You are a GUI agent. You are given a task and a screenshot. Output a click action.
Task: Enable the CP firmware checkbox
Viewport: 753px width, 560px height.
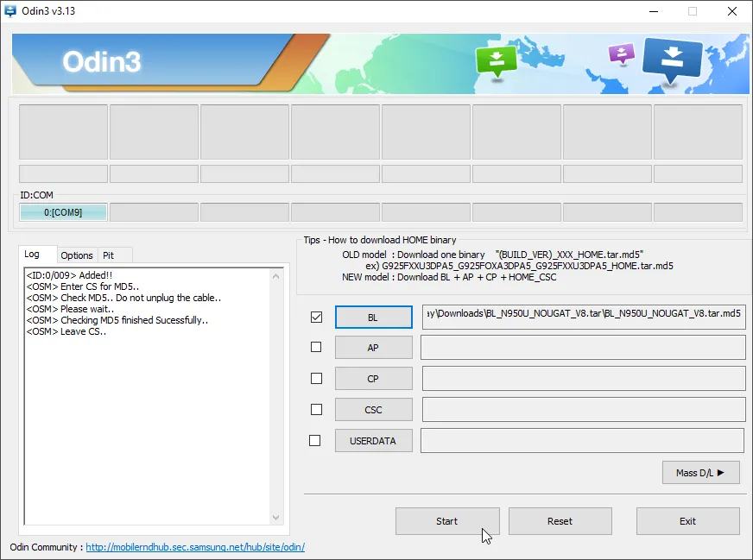coord(316,378)
